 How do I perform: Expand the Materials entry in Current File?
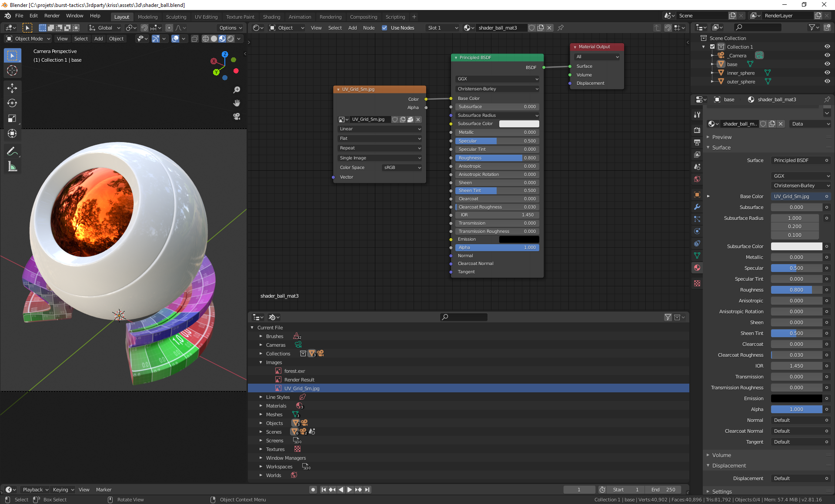point(261,406)
